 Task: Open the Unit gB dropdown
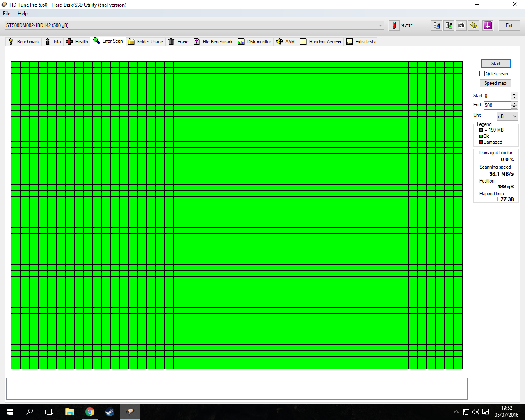pyautogui.click(x=507, y=116)
